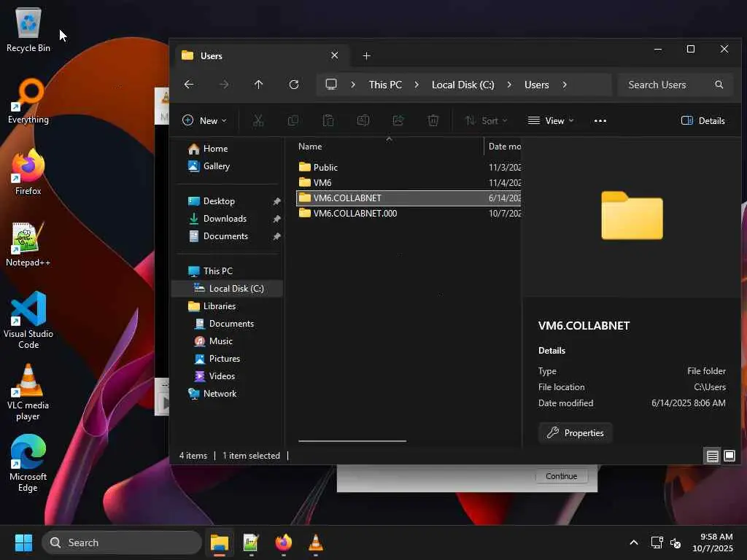
Task: Switch to details list view icon
Action: click(x=712, y=456)
